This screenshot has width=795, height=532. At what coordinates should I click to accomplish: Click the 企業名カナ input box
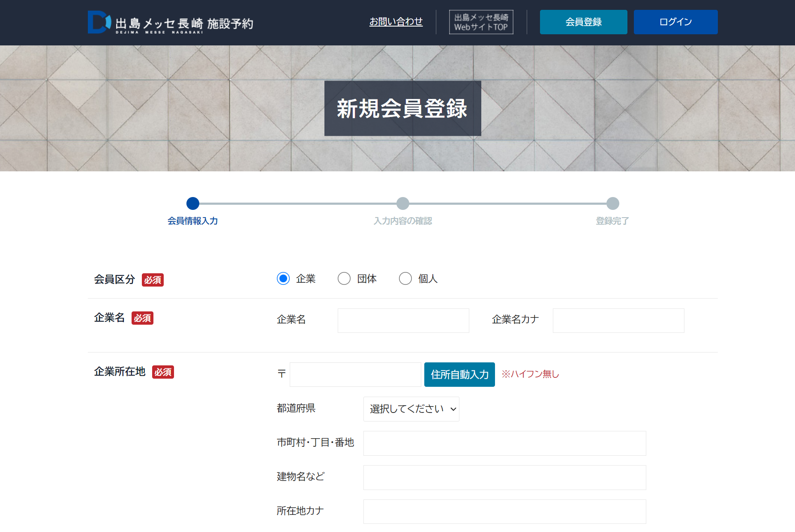pyautogui.click(x=618, y=321)
